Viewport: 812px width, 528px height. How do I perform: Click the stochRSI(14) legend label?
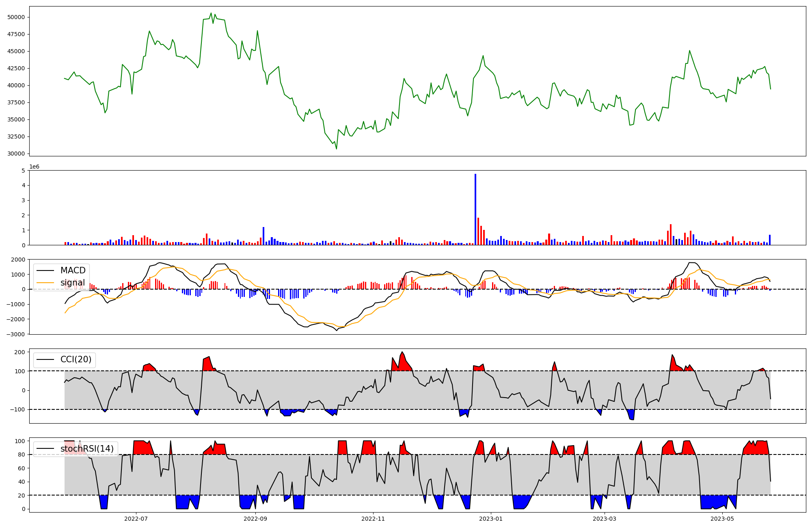click(87, 449)
